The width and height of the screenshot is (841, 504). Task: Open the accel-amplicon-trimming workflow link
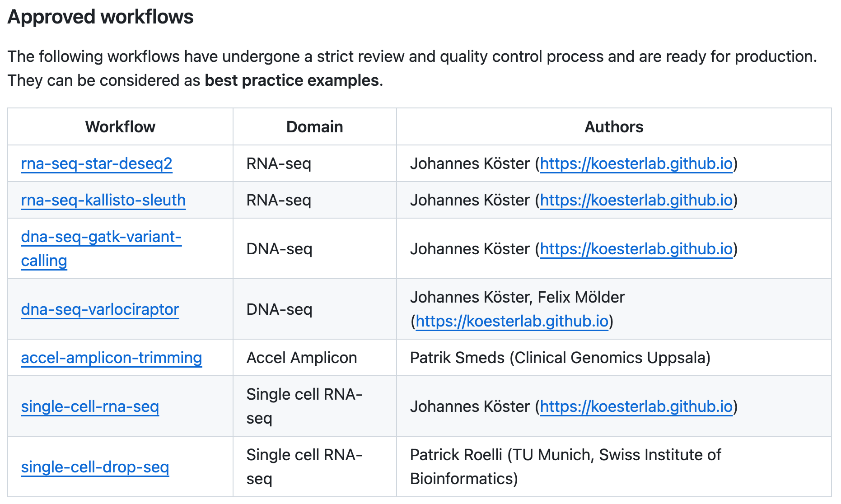tap(111, 358)
